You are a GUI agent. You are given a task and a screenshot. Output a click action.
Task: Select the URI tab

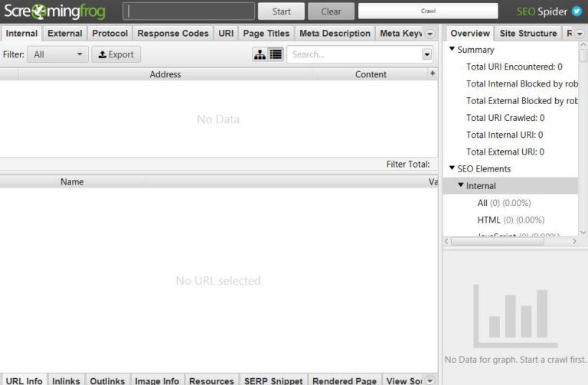226,34
